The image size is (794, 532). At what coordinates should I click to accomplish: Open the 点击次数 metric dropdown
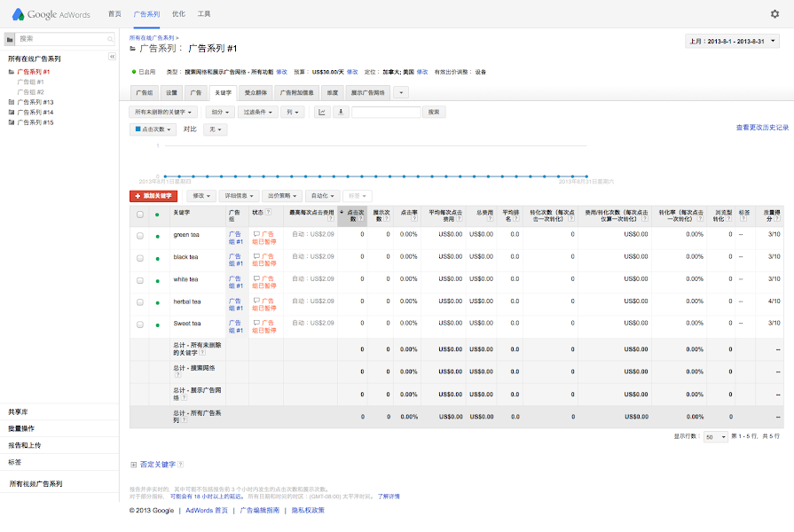153,129
